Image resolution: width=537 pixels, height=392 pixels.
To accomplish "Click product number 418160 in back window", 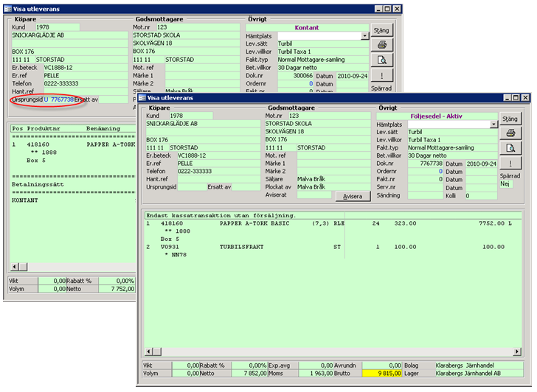I will click(x=38, y=144).
